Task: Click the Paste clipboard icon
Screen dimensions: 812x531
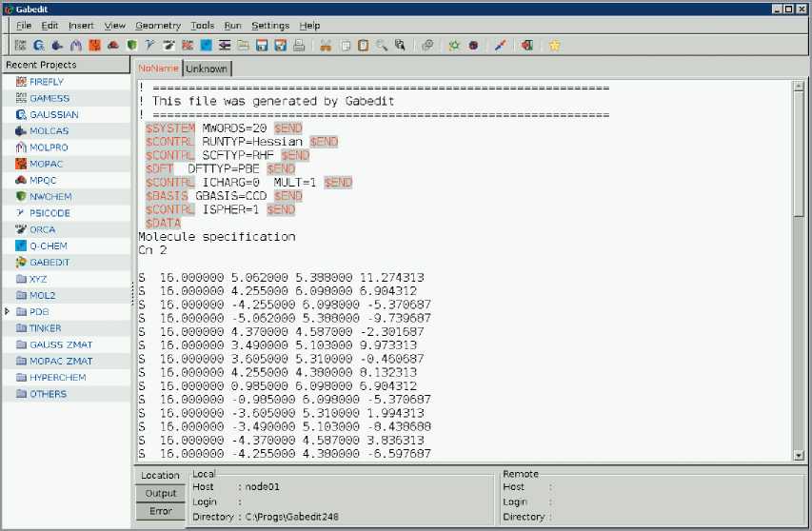Action: tap(364, 46)
